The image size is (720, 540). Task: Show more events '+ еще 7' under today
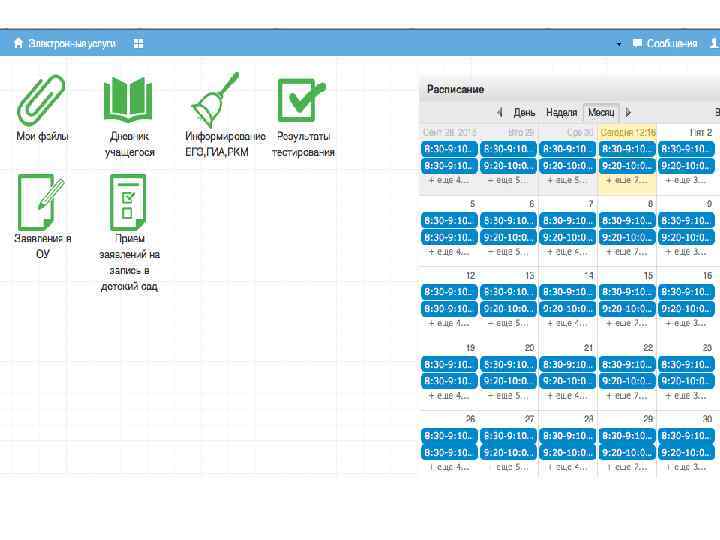click(627, 180)
